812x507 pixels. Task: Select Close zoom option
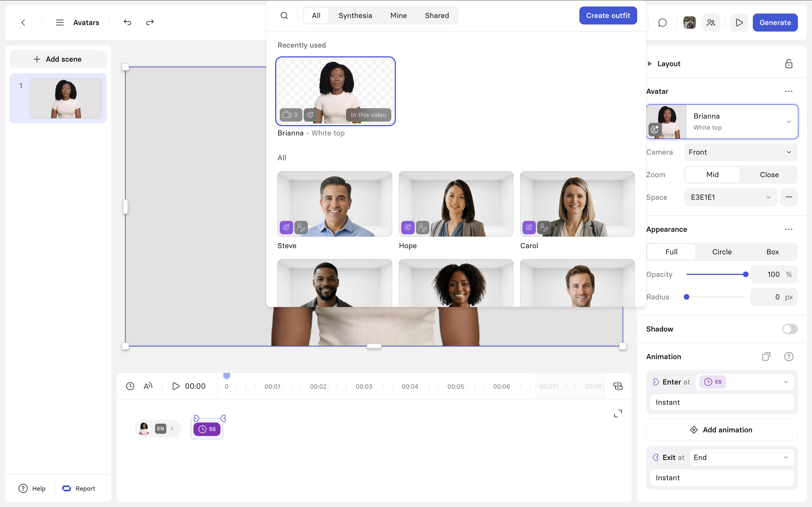coord(769,175)
